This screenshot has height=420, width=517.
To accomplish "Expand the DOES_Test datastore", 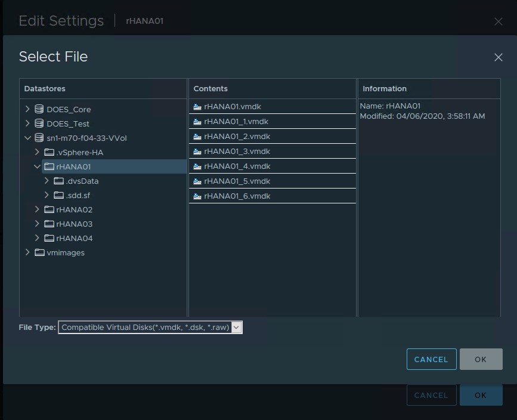I will pyautogui.click(x=27, y=123).
